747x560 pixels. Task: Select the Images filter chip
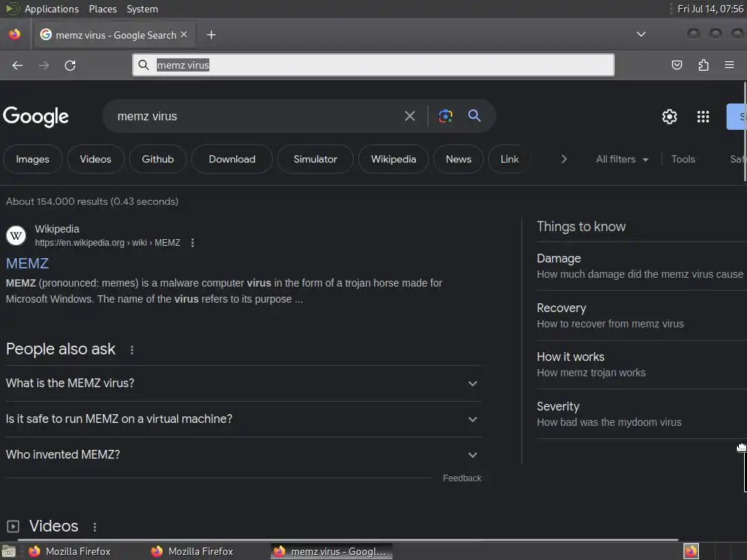(x=32, y=159)
